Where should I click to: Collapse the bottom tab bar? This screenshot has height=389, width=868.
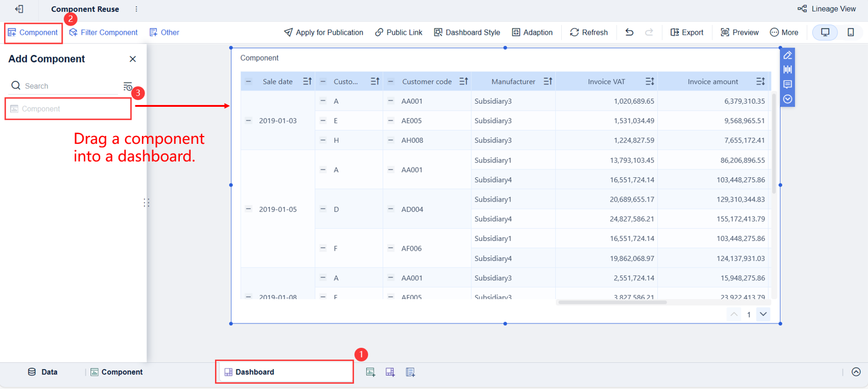856,372
